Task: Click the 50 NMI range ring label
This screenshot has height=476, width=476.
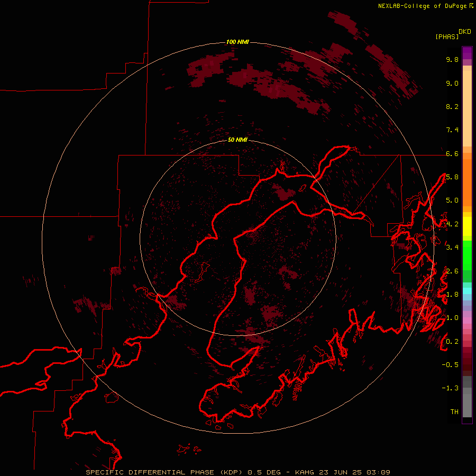Action: 237,140
